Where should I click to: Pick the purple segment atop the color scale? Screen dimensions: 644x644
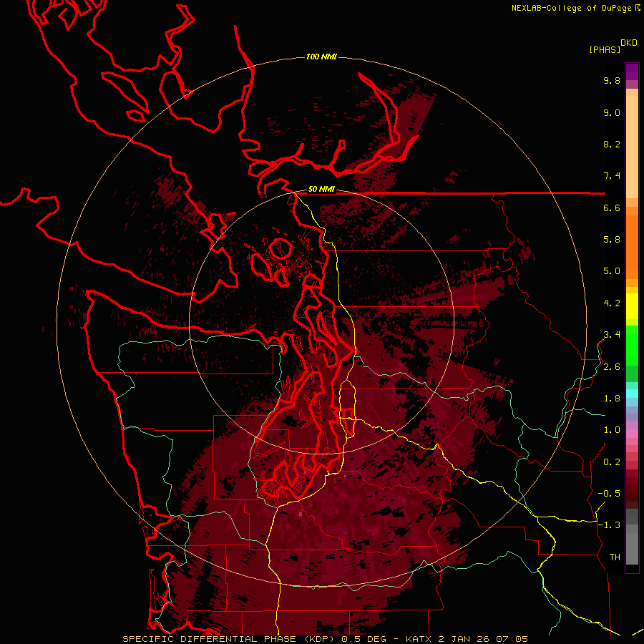point(632,72)
